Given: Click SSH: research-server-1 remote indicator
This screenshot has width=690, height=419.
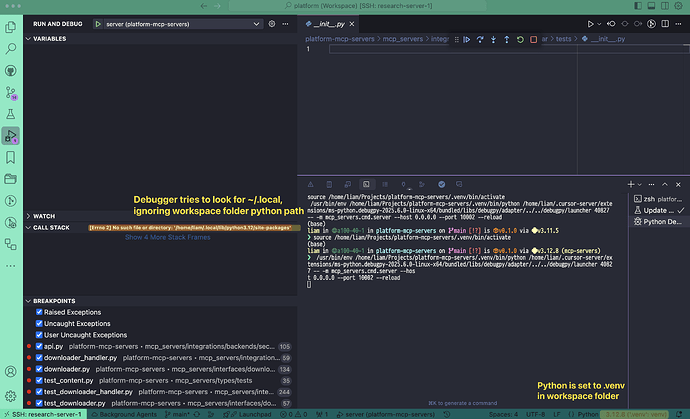Looking at the screenshot, I should point(43,414).
